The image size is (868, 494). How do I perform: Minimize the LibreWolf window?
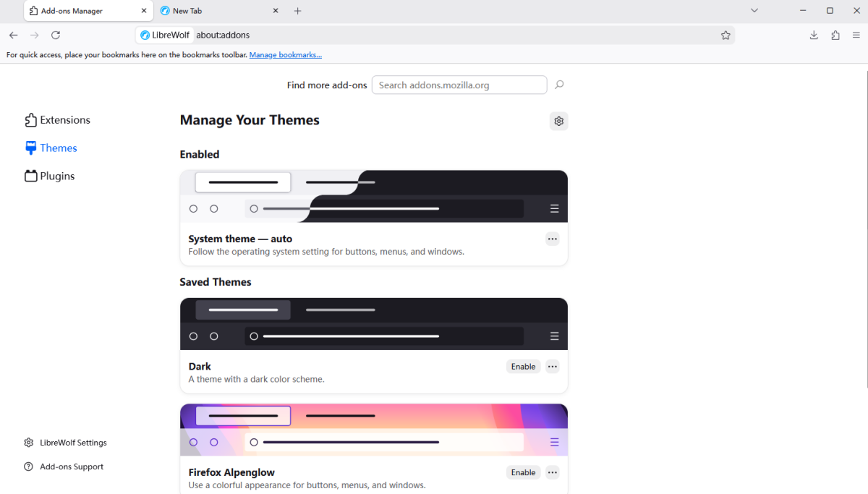[x=804, y=11]
